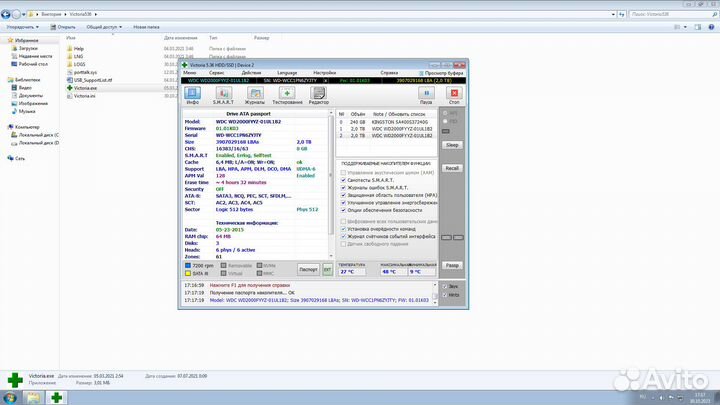Click the Windows Start orb
This screenshot has width=720, height=405.
[x=10, y=398]
